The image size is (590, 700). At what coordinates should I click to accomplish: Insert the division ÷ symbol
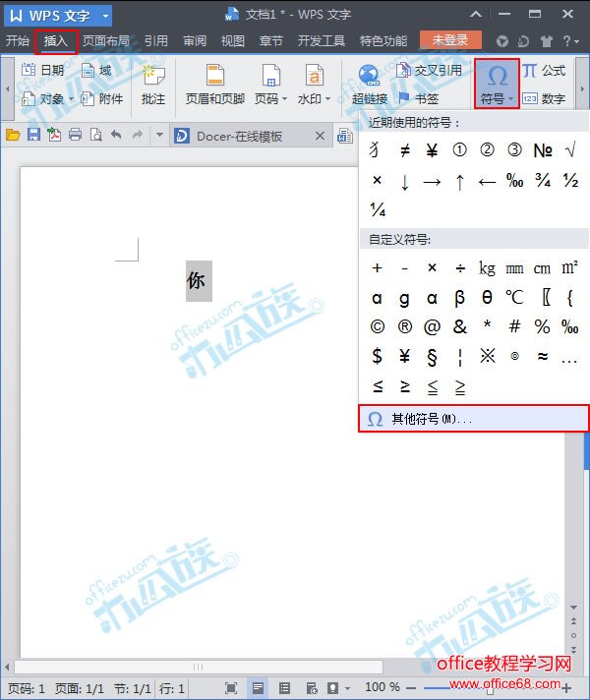(460, 268)
